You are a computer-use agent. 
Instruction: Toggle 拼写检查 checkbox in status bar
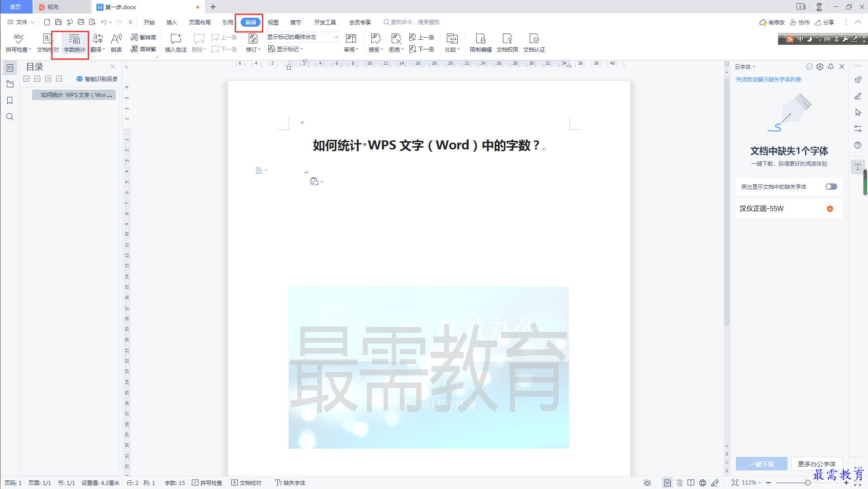(x=207, y=483)
